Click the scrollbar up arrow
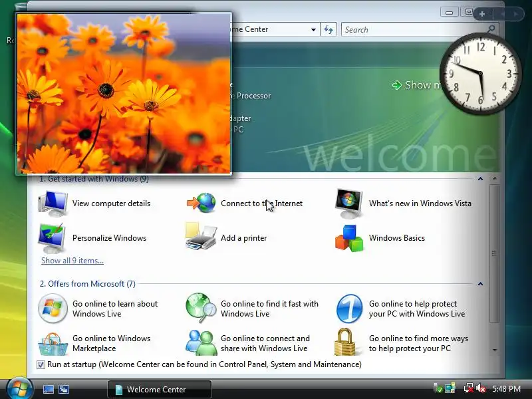Image resolution: width=532 pixels, height=399 pixels. tap(495, 178)
